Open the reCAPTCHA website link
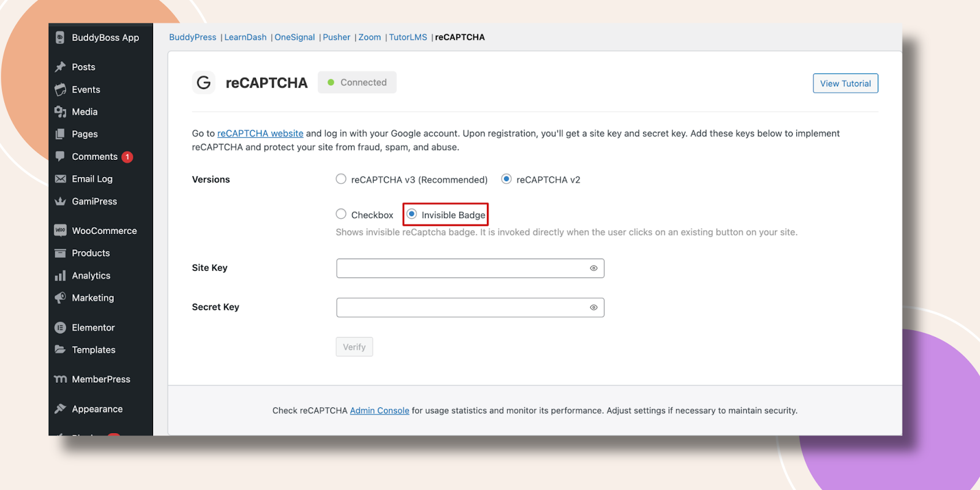 (x=260, y=134)
